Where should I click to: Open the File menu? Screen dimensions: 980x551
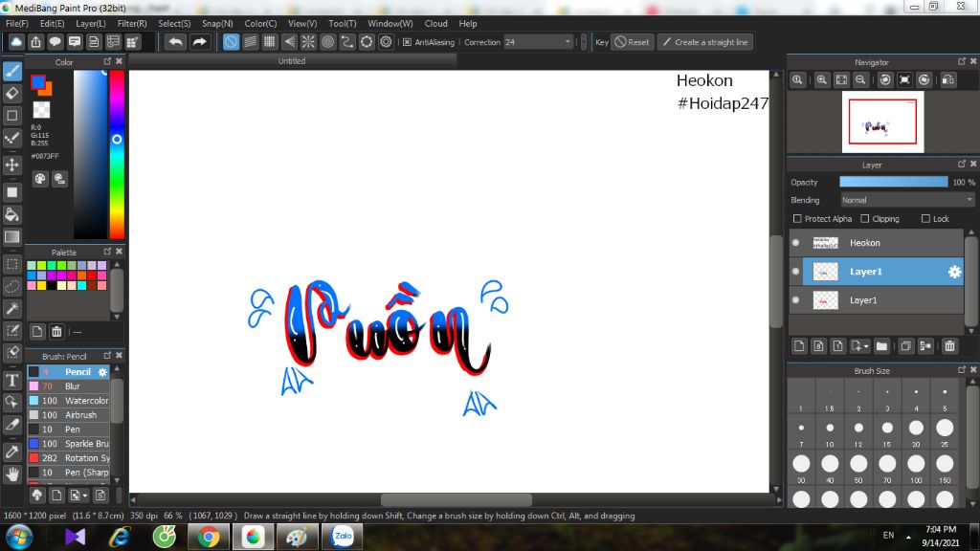17,23
